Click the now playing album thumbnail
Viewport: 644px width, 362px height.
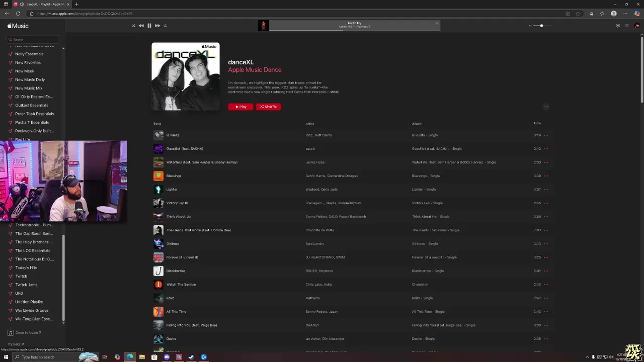pos(263,26)
